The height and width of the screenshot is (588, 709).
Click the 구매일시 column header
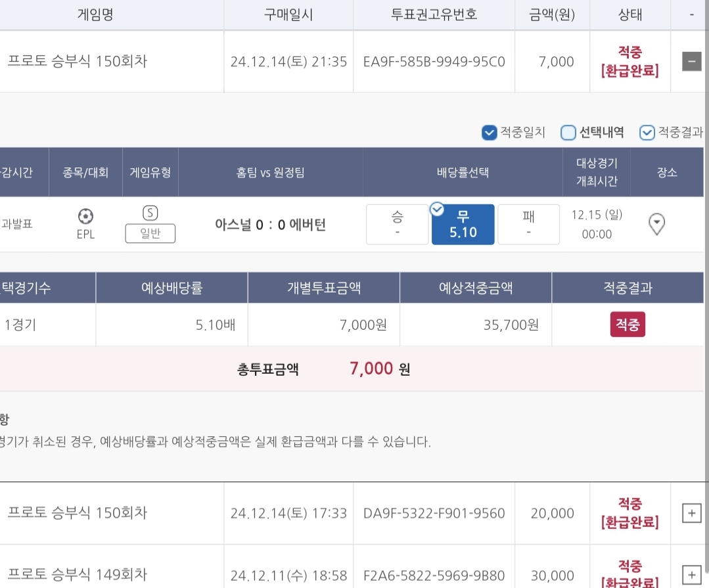(288, 14)
